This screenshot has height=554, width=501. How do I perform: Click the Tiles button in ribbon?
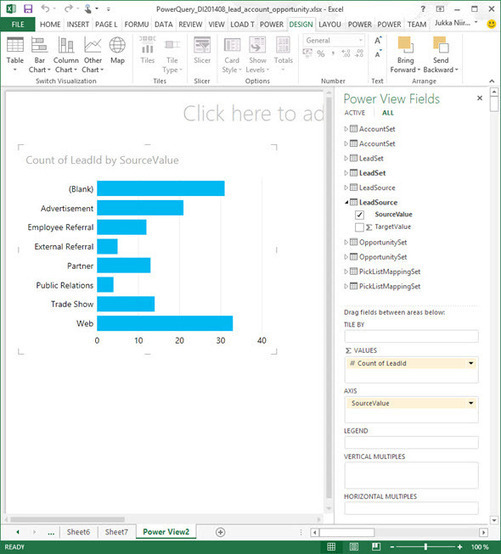tap(147, 50)
